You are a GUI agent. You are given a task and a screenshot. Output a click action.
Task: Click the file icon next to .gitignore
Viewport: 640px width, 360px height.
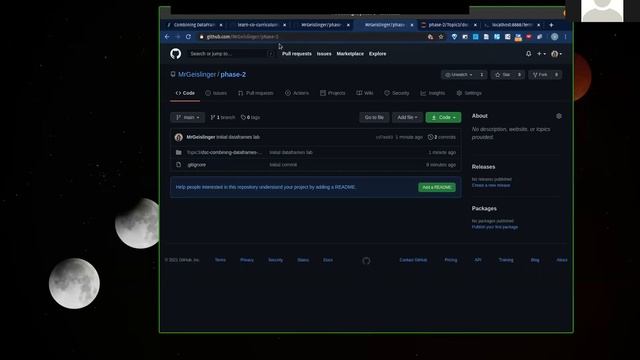(178, 164)
